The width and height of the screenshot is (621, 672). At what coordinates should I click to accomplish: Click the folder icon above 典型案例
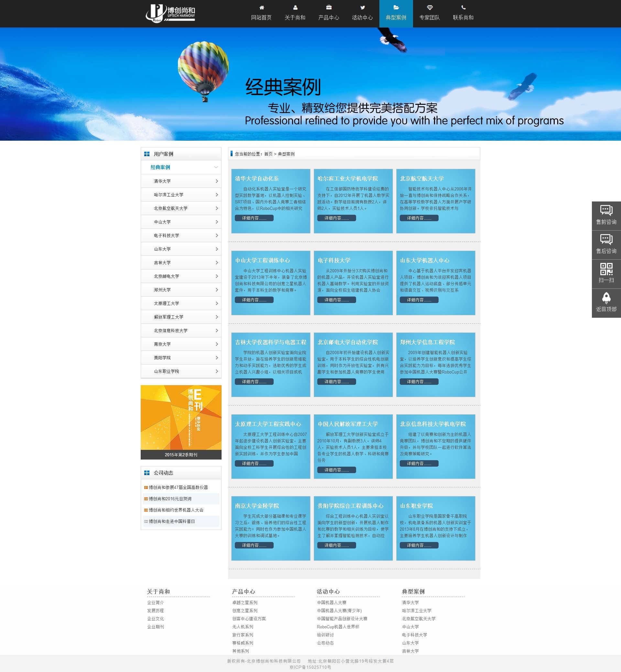[x=396, y=7]
